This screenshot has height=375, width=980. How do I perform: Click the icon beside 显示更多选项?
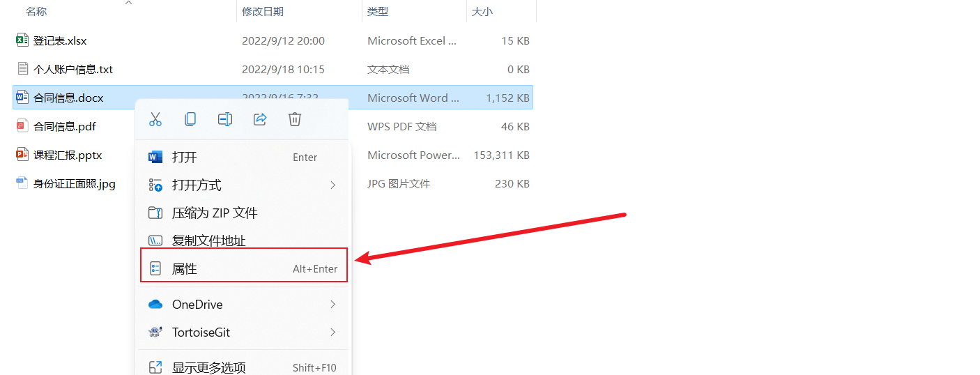(x=155, y=367)
